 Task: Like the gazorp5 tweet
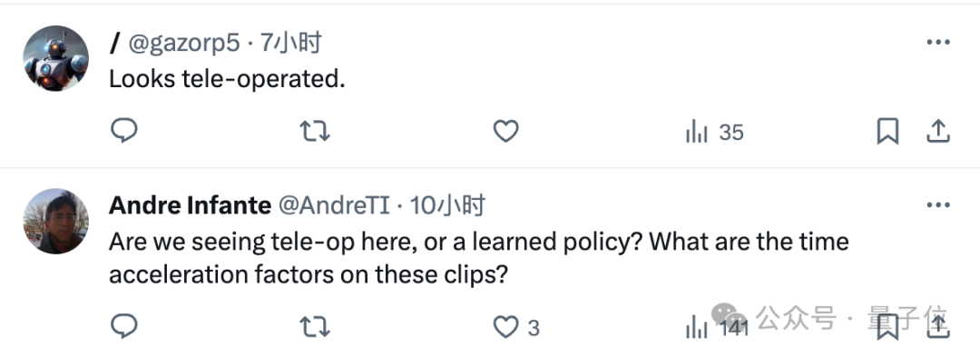click(505, 132)
